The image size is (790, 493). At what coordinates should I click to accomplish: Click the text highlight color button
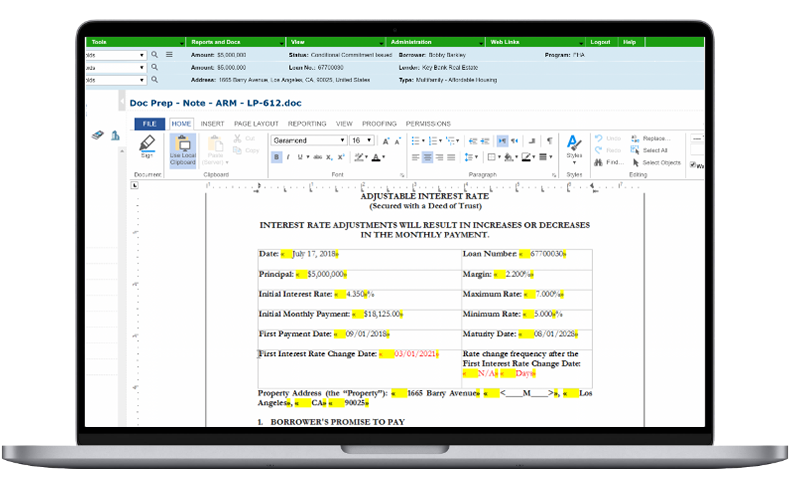[x=359, y=157]
